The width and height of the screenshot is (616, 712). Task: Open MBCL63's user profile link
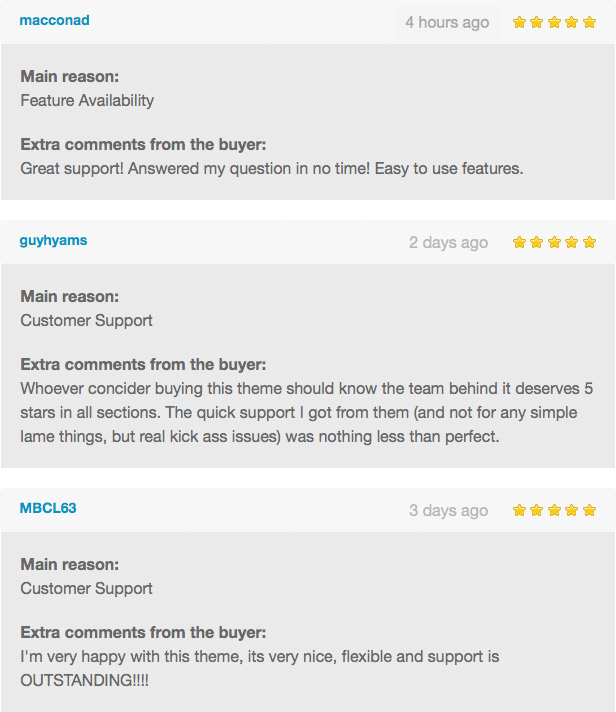(48, 508)
